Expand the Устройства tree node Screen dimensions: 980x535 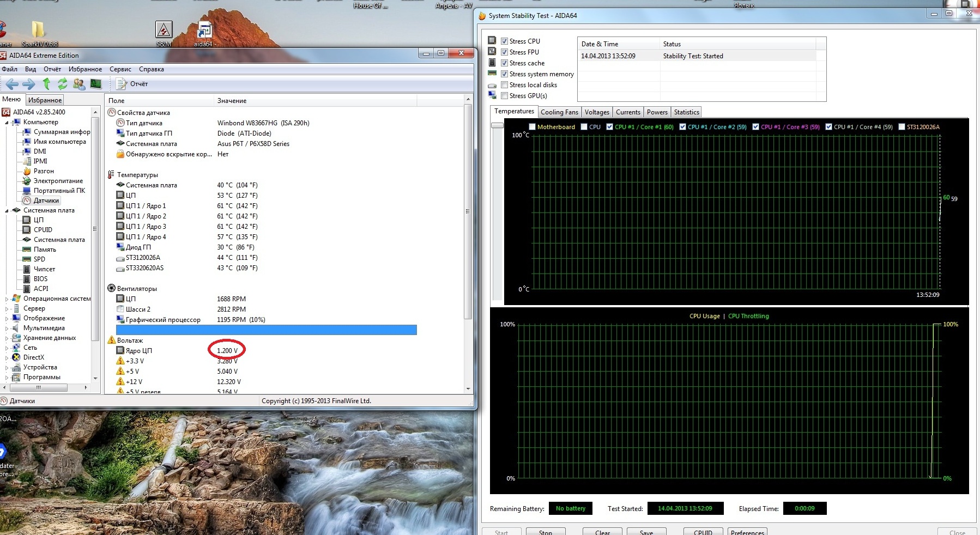click(7, 368)
